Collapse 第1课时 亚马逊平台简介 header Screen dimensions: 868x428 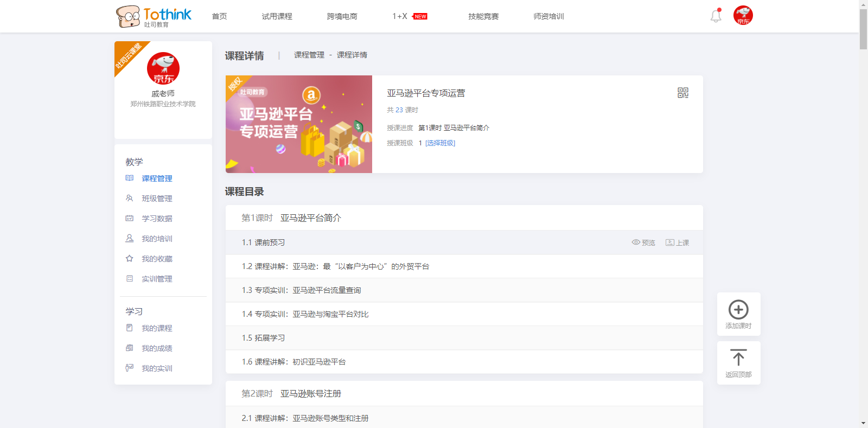pos(464,218)
